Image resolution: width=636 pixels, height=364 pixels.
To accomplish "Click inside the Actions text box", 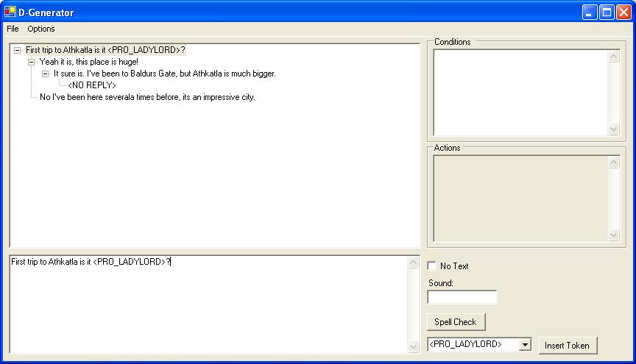I will click(521, 199).
